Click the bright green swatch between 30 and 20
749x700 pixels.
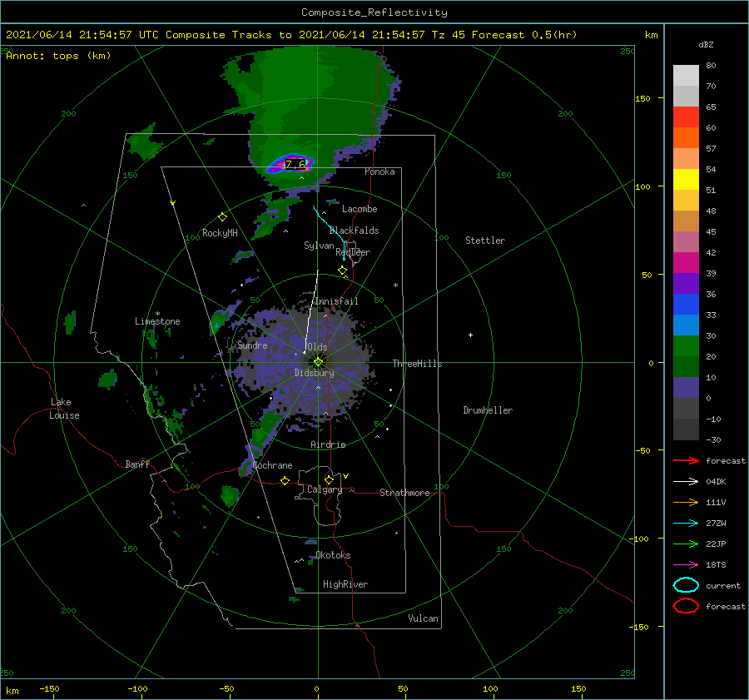tap(686, 345)
